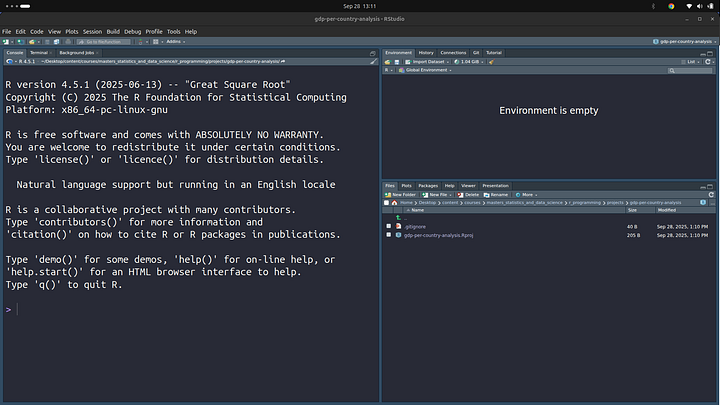The height and width of the screenshot is (405, 720).
Task: Save workspace using the Environment floppy icon
Action: click(x=397, y=62)
